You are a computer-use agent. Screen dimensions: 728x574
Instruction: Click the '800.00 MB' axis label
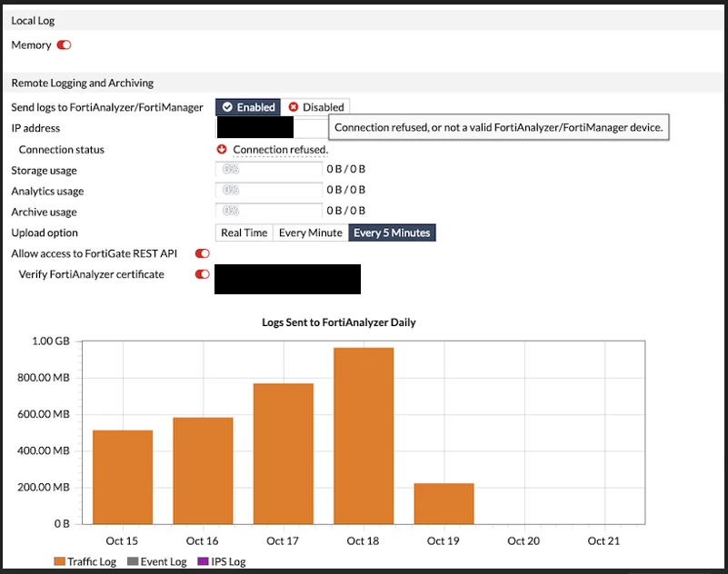tap(44, 378)
